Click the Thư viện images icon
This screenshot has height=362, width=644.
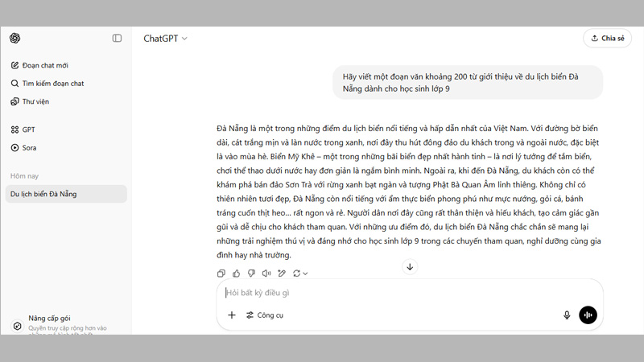click(14, 101)
